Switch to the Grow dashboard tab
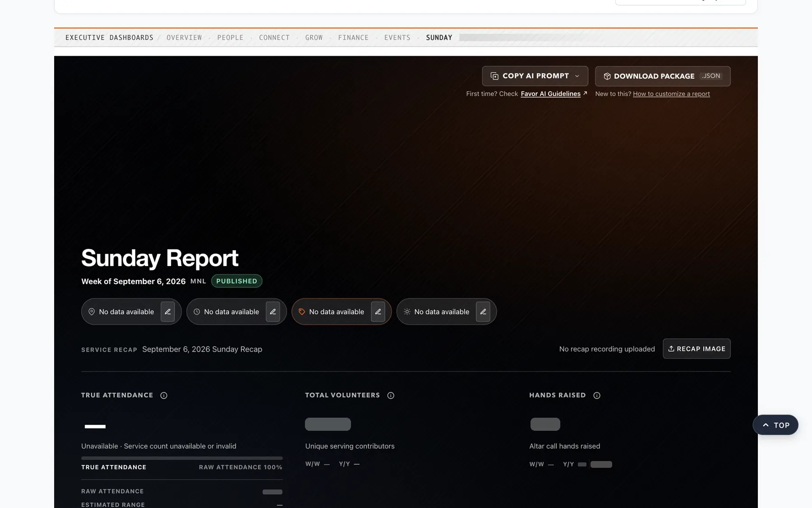This screenshot has height=508, width=812. point(314,37)
